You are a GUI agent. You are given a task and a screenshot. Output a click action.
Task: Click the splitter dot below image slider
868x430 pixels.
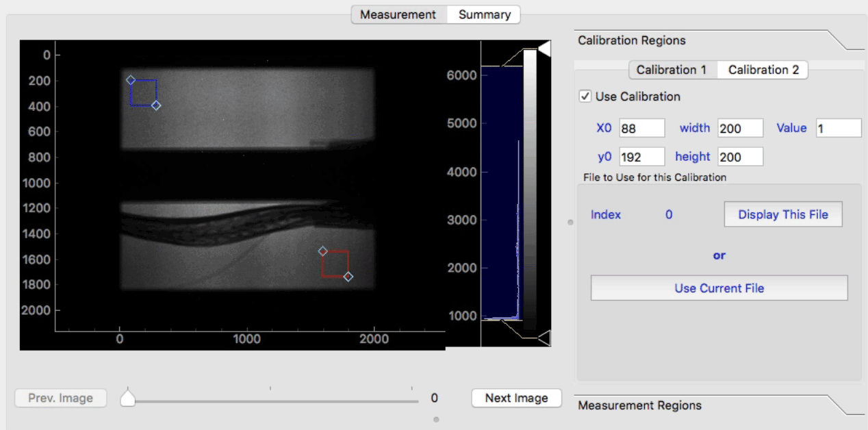(x=436, y=419)
